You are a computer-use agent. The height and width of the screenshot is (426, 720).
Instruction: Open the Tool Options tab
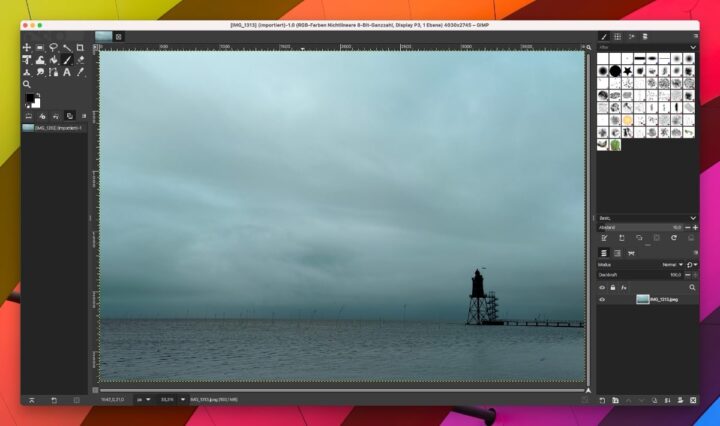(x=28, y=116)
